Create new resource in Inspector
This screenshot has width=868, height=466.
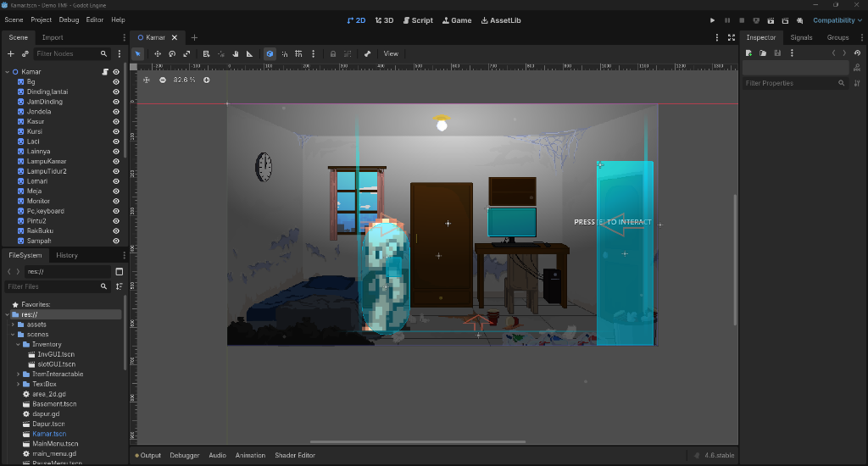[748, 53]
